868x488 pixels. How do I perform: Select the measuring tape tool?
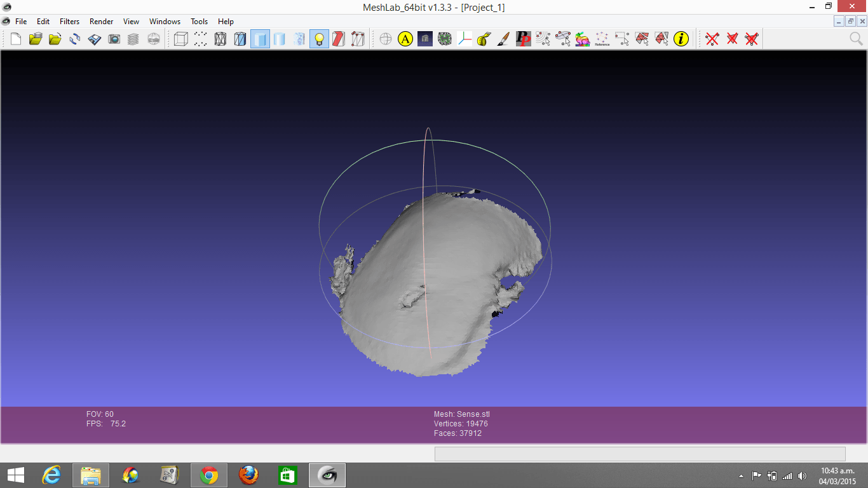point(484,39)
